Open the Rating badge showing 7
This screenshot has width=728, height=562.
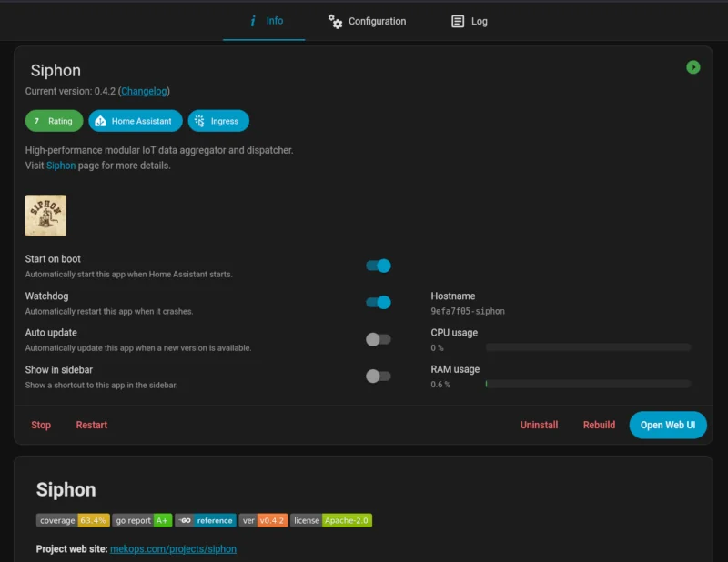tap(54, 120)
